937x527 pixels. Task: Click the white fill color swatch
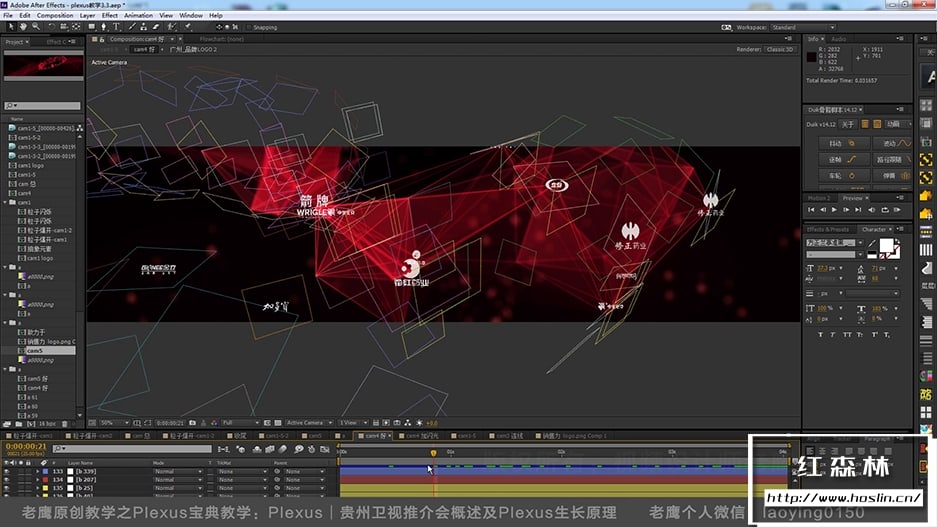(886, 244)
